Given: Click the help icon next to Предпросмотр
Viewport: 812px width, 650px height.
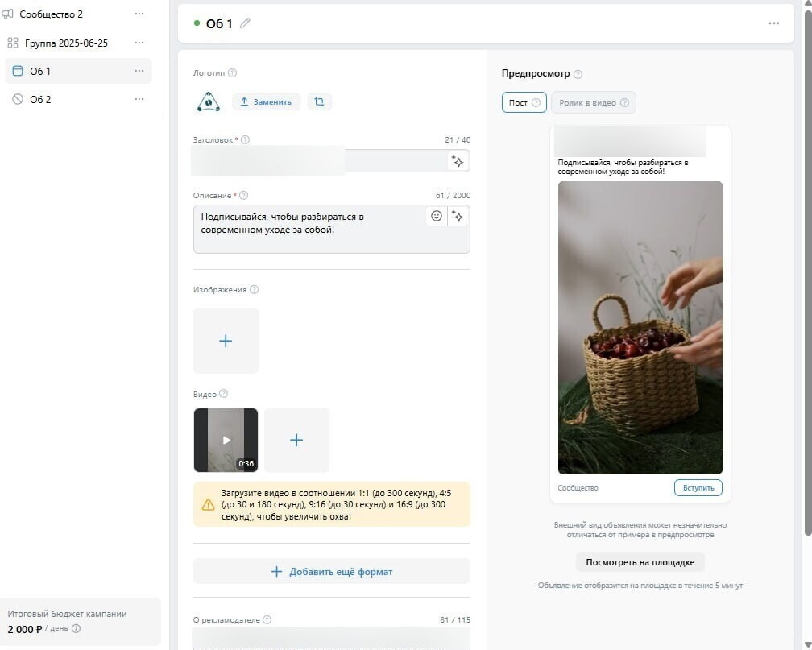Looking at the screenshot, I should (578, 74).
